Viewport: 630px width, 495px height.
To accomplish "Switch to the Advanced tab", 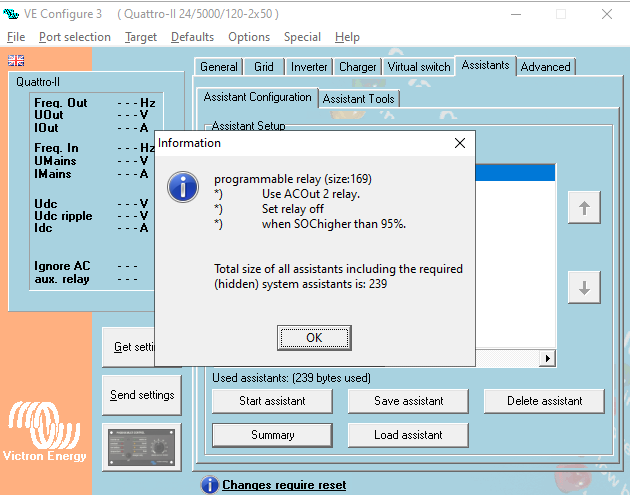I will point(546,67).
